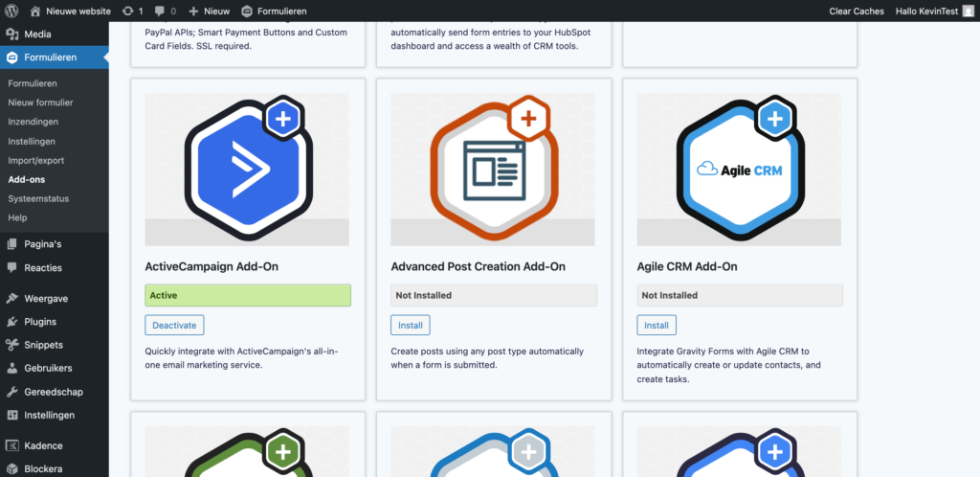Open the Media sidebar icon
This screenshot has height=477, width=980.
11,34
